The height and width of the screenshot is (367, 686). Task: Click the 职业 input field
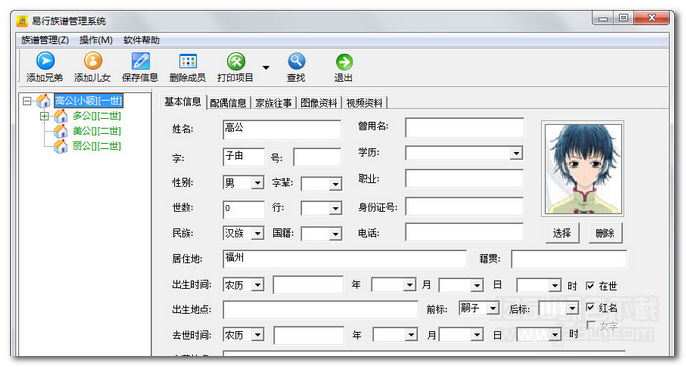pos(464,179)
